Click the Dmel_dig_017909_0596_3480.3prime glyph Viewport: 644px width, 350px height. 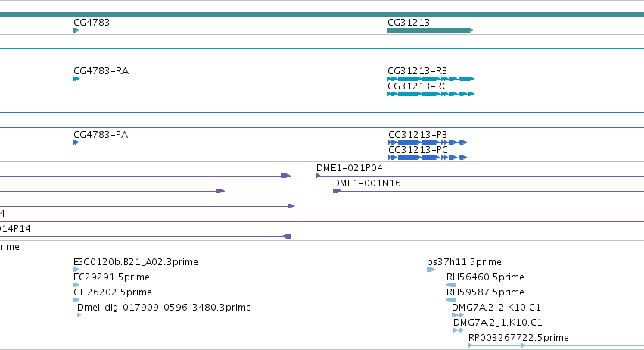[79, 315]
